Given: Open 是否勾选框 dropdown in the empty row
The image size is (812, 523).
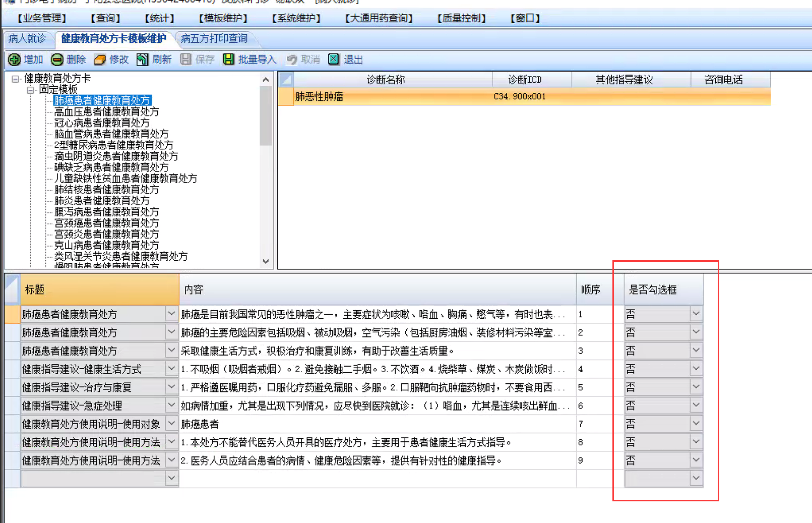Looking at the screenshot, I should click(x=696, y=478).
